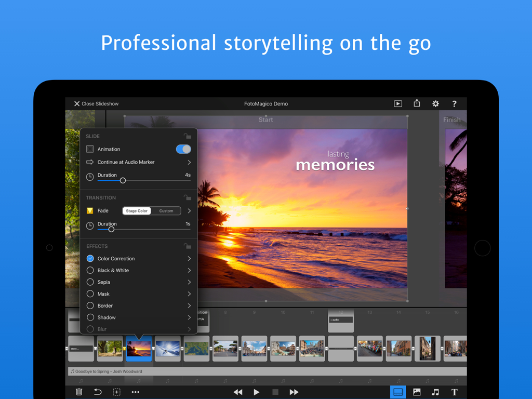This screenshot has height=399, width=532.
Task: Delete the selected slide with the trash icon
Action: [x=78, y=392]
